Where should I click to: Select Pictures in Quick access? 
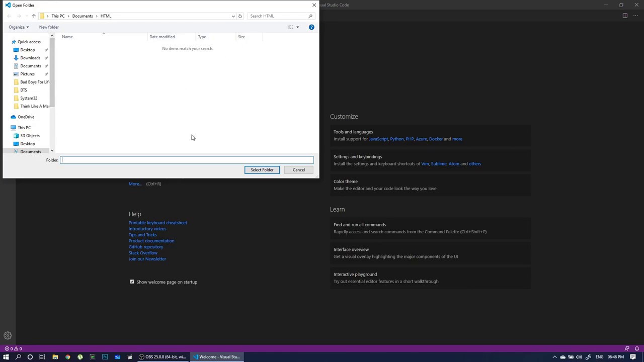point(27,74)
